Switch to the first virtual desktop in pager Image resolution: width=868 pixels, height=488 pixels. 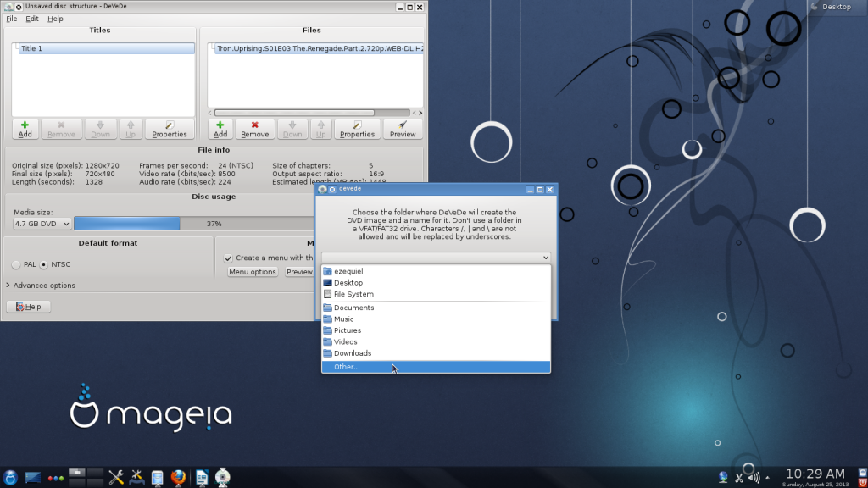click(x=77, y=473)
